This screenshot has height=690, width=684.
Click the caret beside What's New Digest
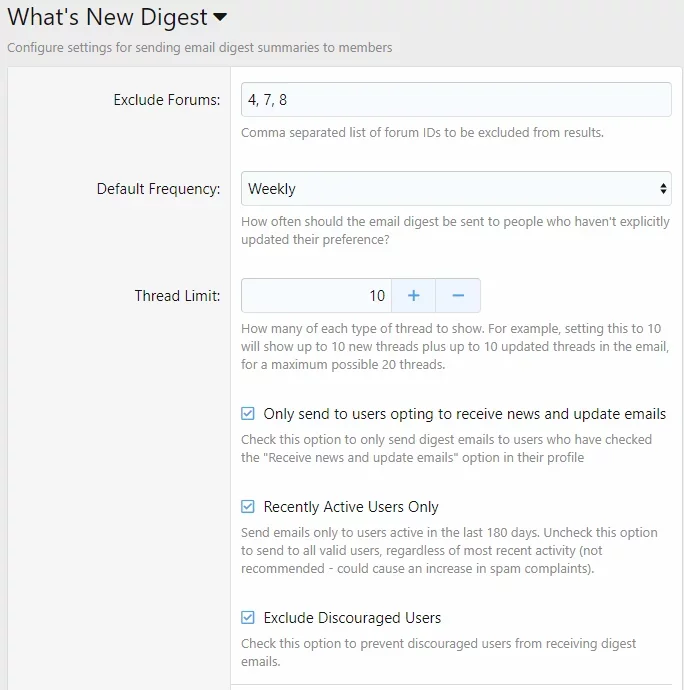pos(220,17)
